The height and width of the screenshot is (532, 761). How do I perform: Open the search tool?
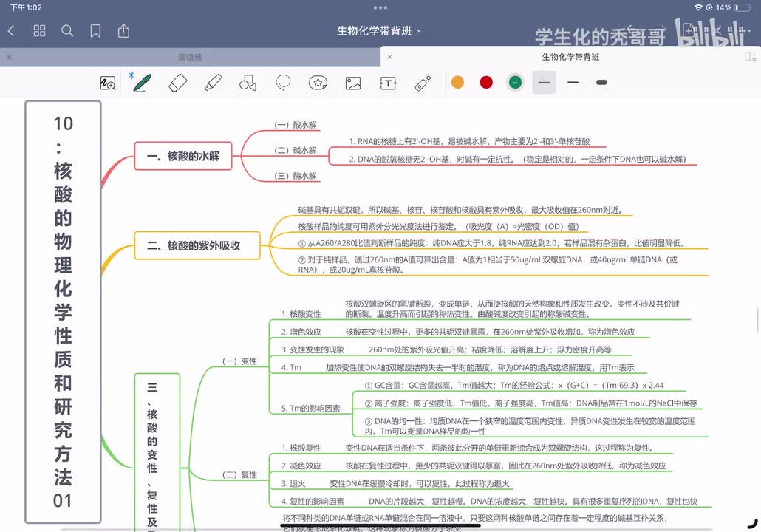[x=67, y=31]
